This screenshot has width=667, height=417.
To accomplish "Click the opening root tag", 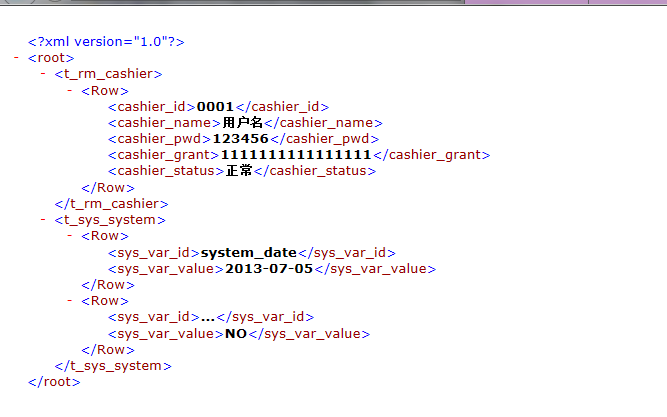I will point(51,58).
